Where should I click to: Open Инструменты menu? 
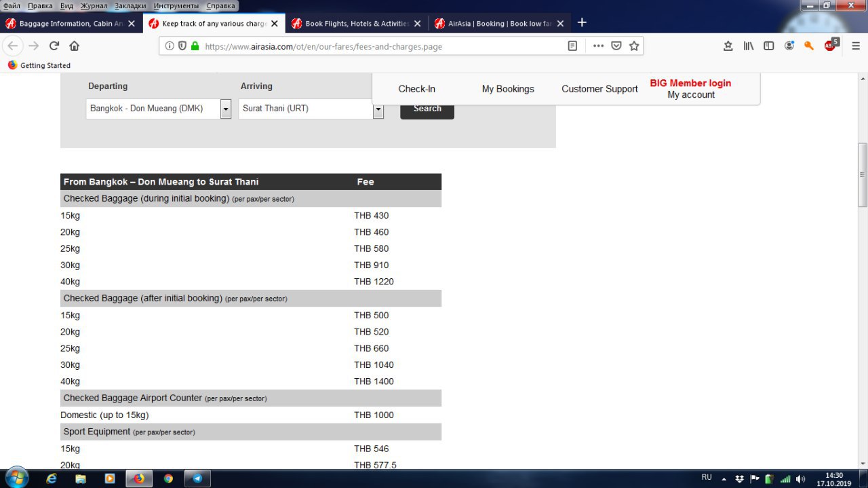click(176, 5)
